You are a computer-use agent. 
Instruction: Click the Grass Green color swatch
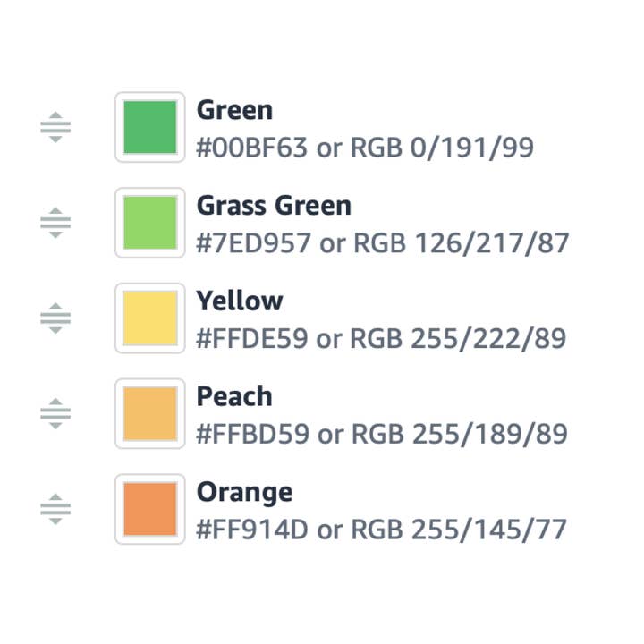pyautogui.click(x=150, y=223)
